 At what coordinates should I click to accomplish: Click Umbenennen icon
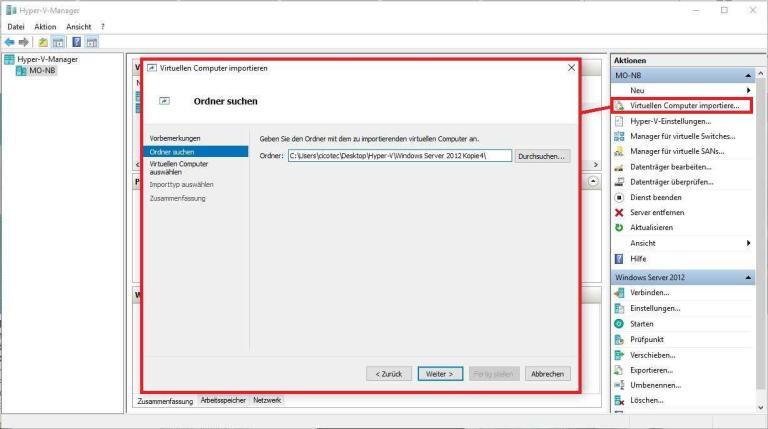pyautogui.click(x=620, y=385)
